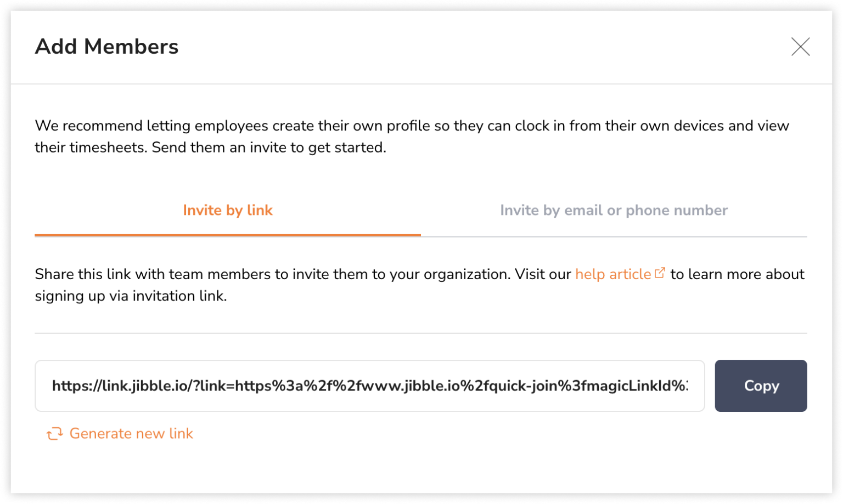Generate a fresh invitation link

(131, 433)
